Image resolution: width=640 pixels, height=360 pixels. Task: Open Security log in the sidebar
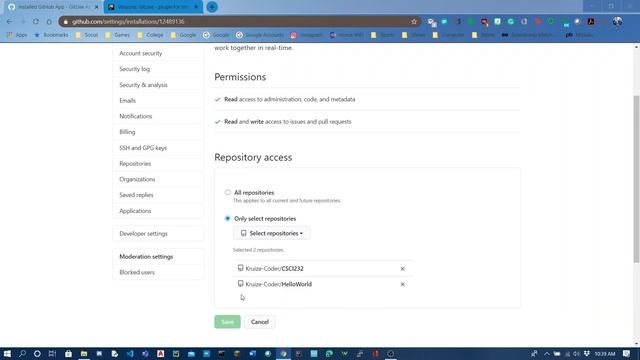click(135, 69)
